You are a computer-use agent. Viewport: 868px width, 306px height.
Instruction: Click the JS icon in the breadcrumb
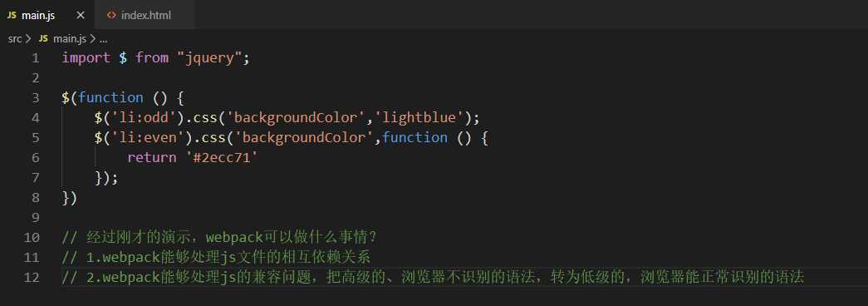pos(43,39)
